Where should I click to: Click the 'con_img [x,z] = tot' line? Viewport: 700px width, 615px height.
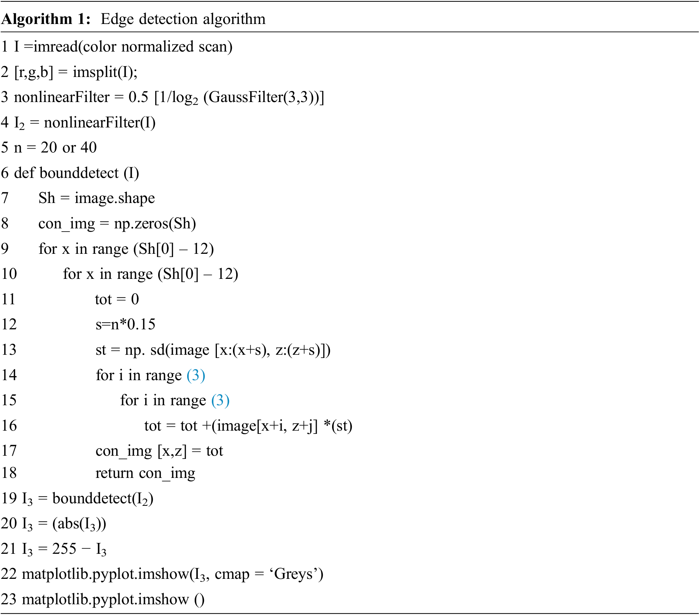click(159, 451)
